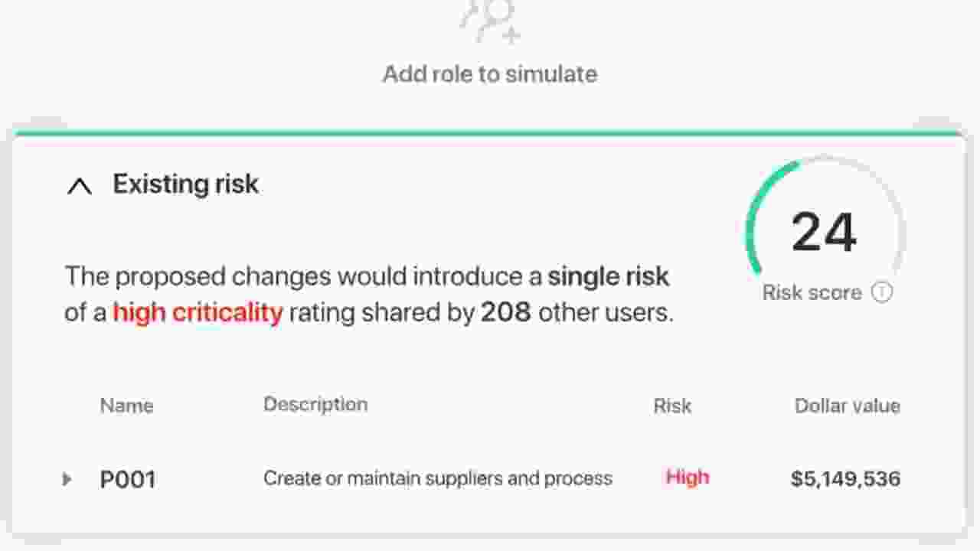Click the 208 other users count
980x551 pixels.
(x=505, y=312)
